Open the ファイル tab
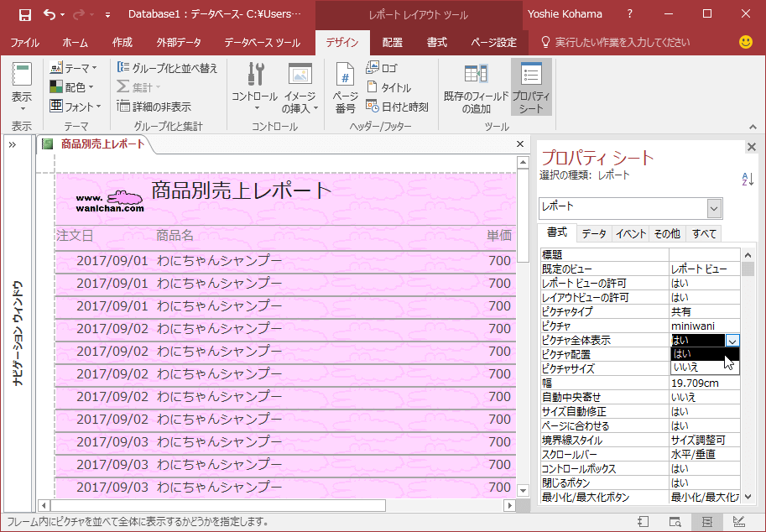Image resolution: width=766 pixels, height=532 pixels. click(x=24, y=43)
